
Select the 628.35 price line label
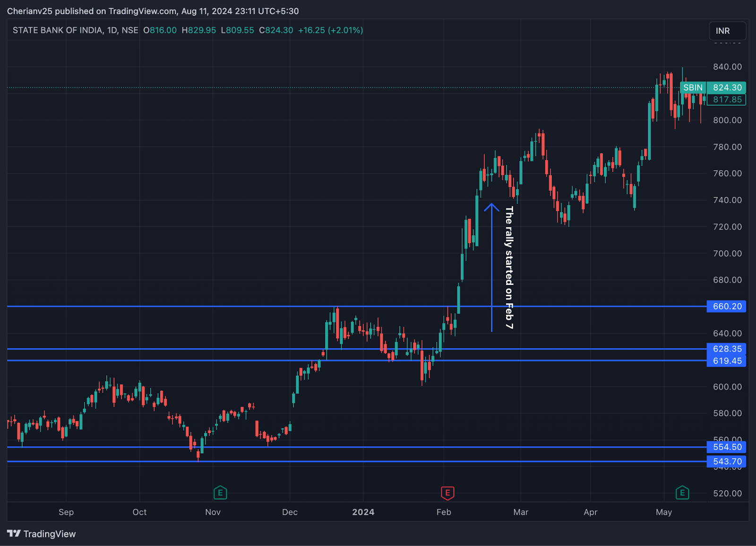pyautogui.click(x=727, y=349)
